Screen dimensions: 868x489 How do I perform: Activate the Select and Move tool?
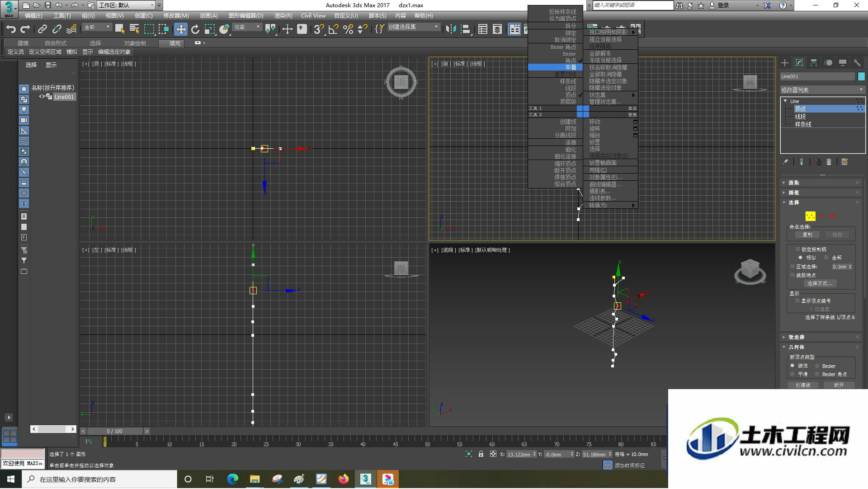pos(181,29)
